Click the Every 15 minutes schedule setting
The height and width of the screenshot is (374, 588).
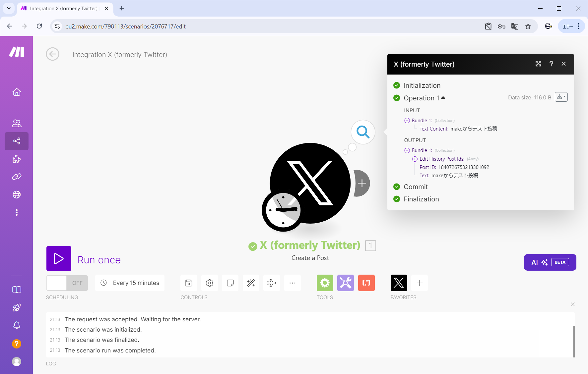tap(129, 283)
